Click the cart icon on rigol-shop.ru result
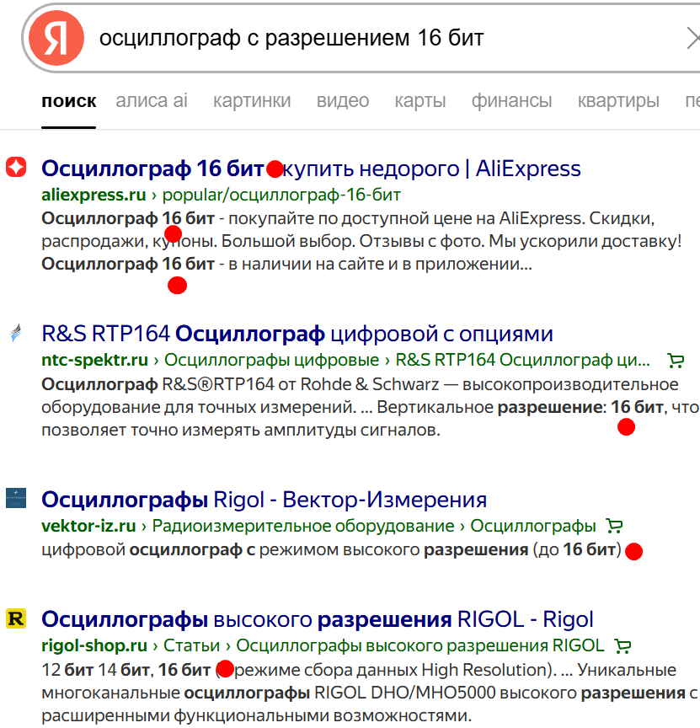The image size is (700, 728). click(x=623, y=645)
